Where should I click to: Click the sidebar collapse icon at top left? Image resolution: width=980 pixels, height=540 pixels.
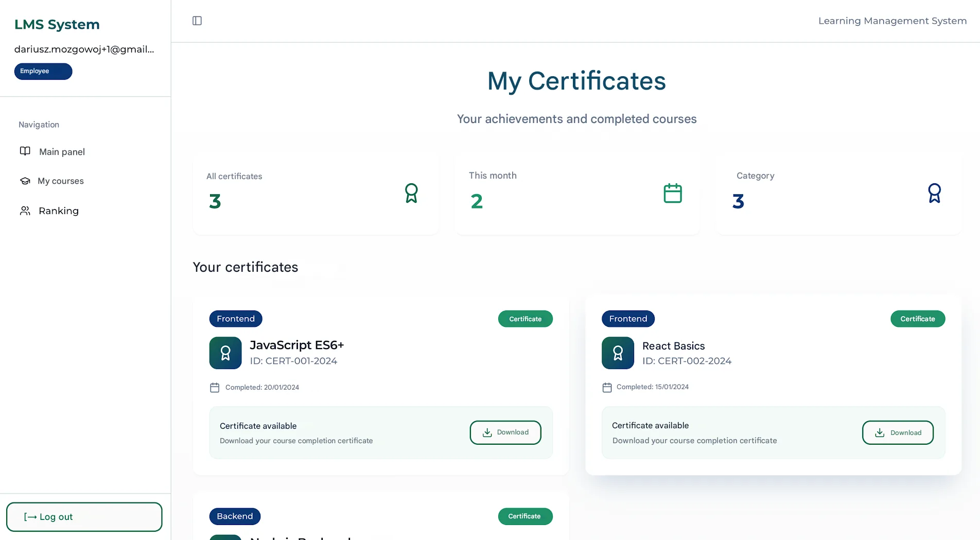[x=197, y=21]
